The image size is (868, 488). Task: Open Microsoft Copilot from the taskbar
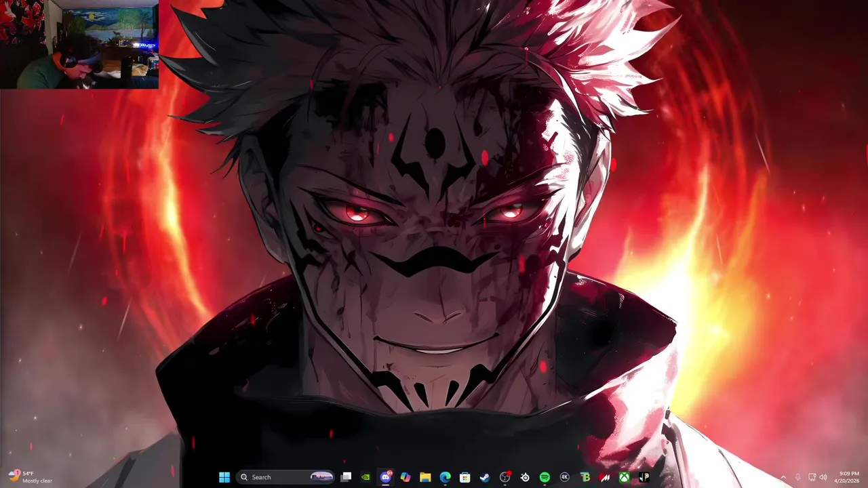406,477
